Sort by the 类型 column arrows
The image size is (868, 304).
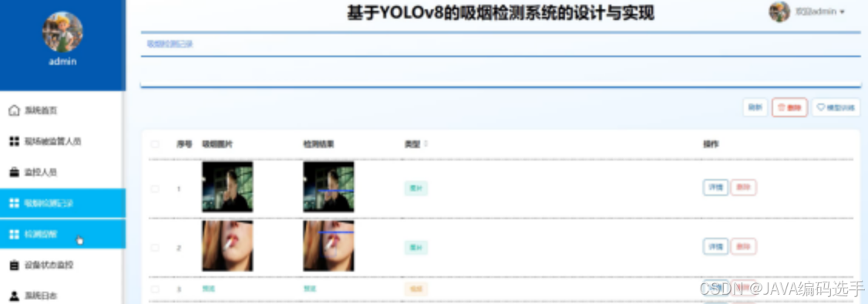coord(426,144)
